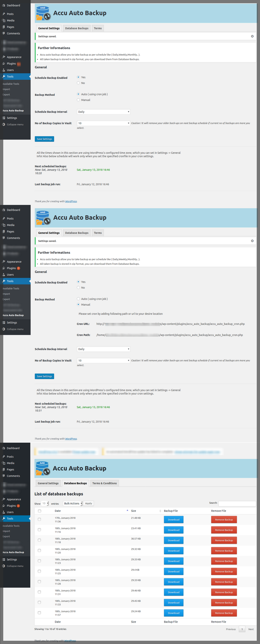Open General Settings tab above List of database backups
Screen dimensions: 260x644
pyautogui.click(x=48, y=483)
